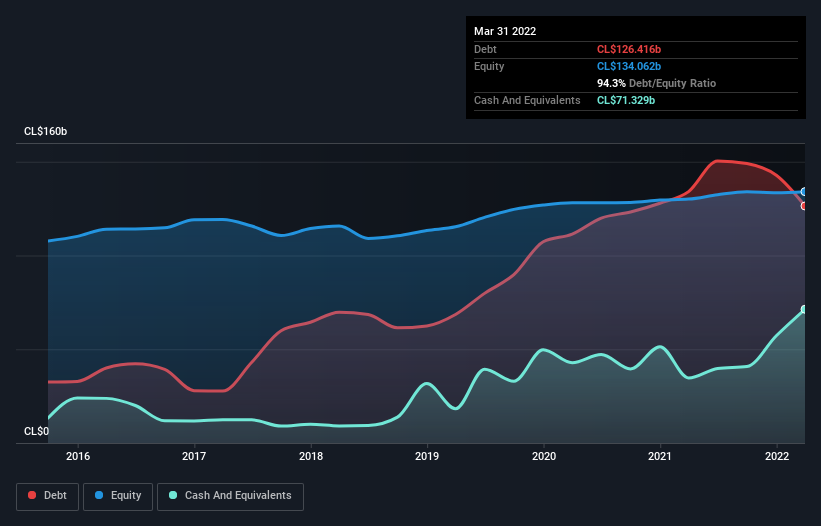Click the 2018 x-axis label

tap(311, 456)
